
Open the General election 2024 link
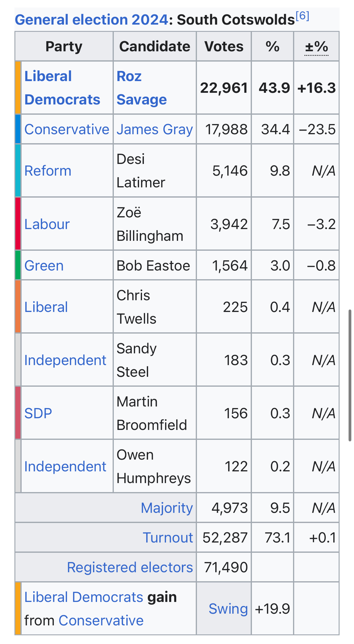91,20
